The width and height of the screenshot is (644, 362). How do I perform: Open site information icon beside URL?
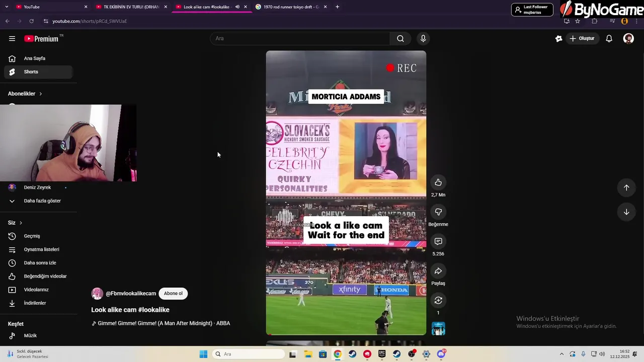click(46, 21)
